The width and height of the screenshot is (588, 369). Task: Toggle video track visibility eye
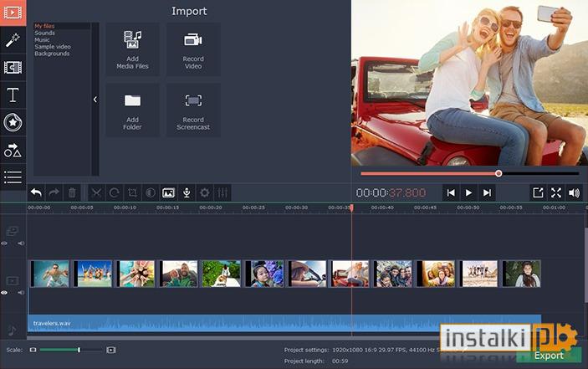click(4, 293)
